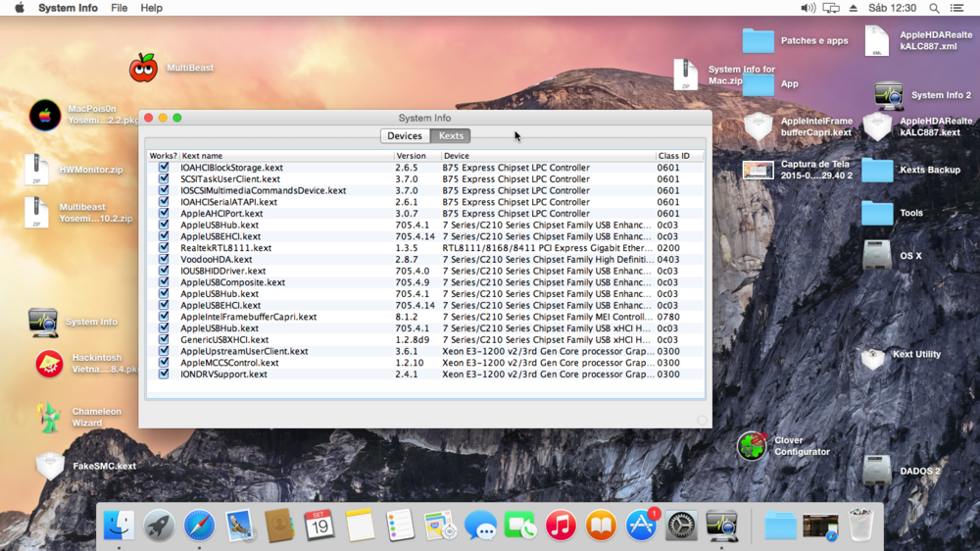Launch Safari from the Dock
Screen dimensions: 980x551
(199, 526)
